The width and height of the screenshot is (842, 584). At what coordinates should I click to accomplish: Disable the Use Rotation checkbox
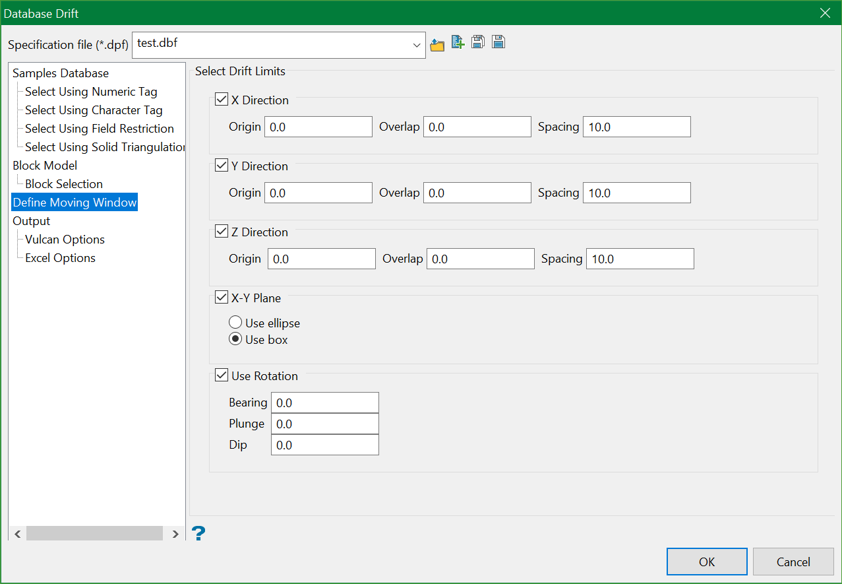222,376
